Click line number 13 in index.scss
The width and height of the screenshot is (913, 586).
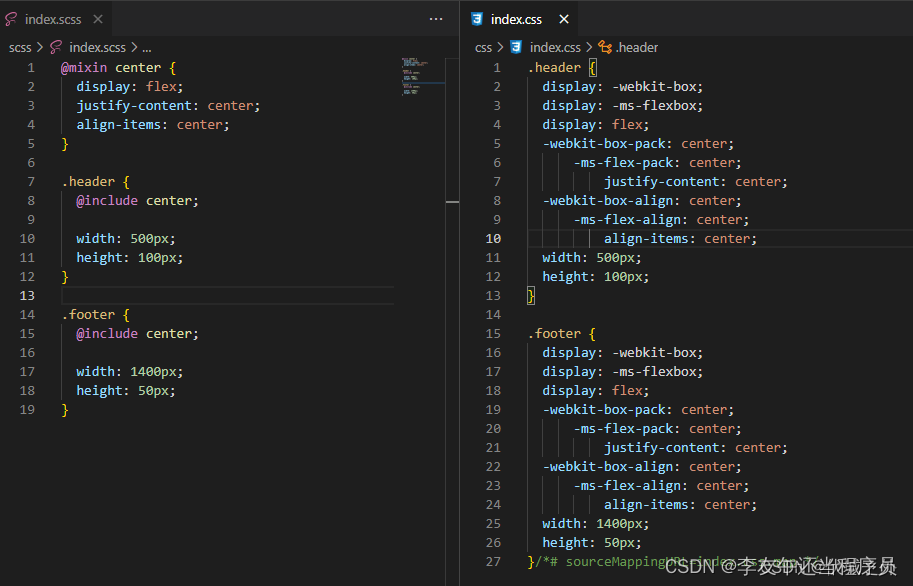27,295
